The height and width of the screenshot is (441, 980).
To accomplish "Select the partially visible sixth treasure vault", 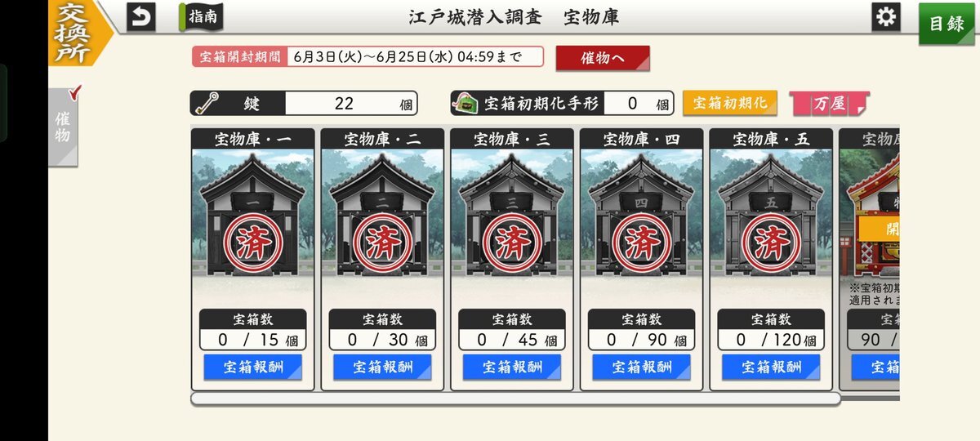I will coord(870,259).
